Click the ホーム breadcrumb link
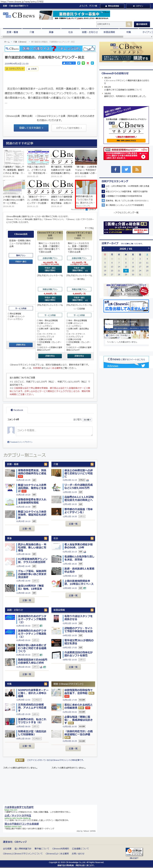The height and width of the screenshot is (868, 153). 7,42
